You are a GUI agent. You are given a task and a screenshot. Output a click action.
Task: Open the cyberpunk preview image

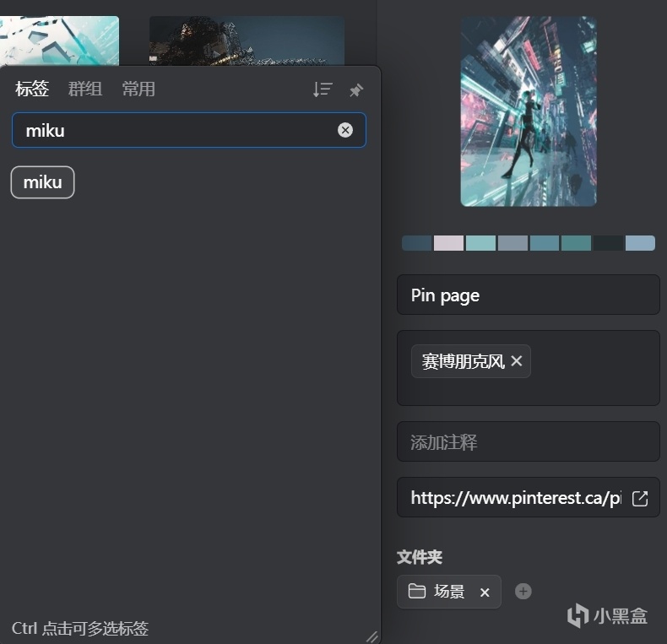pos(529,111)
